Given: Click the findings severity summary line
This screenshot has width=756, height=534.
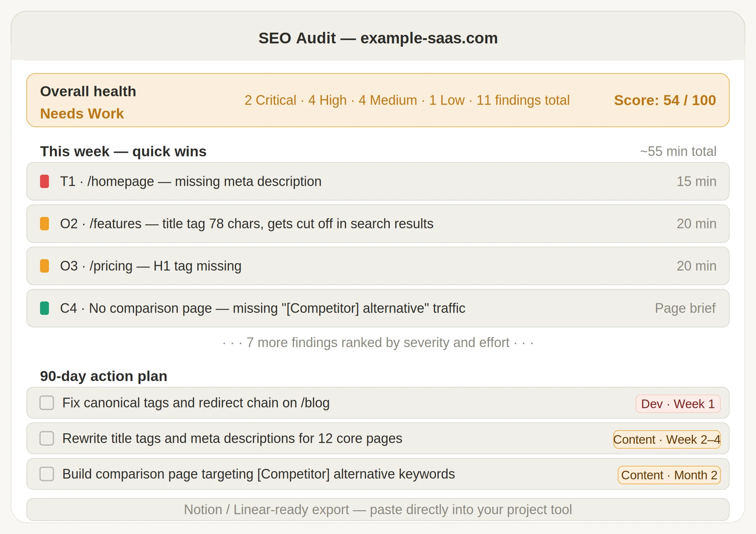Looking at the screenshot, I should [x=407, y=100].
